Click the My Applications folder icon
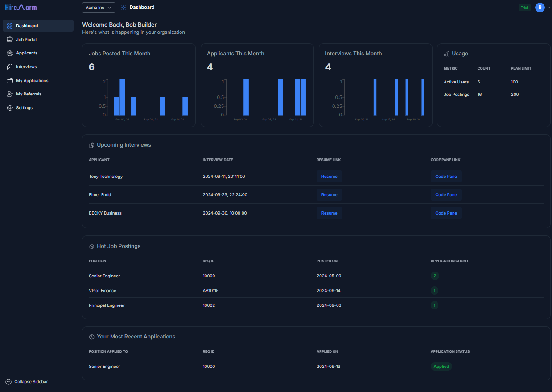This screenshot has width=552, height=392. coord(10,81)
